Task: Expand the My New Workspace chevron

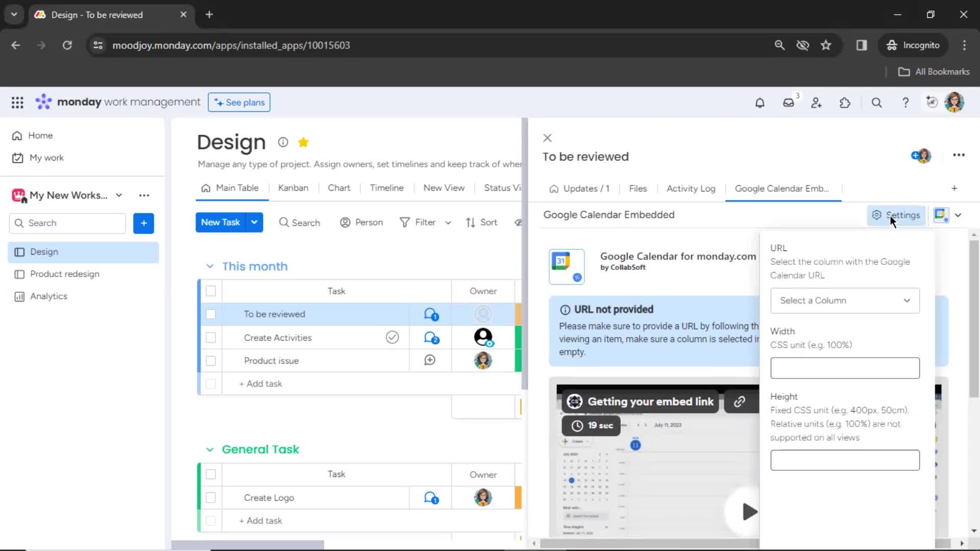Action: tap(119, 195)
